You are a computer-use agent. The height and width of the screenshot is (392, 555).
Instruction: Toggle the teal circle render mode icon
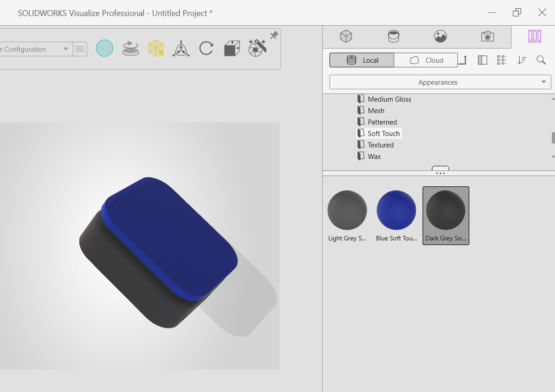(104, 48)
